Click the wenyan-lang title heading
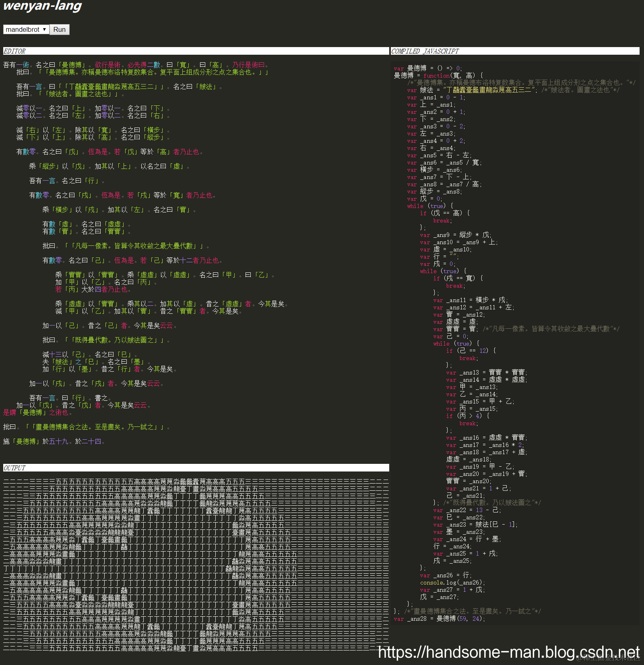Screen dimensions: 644x665 [42, 6]
